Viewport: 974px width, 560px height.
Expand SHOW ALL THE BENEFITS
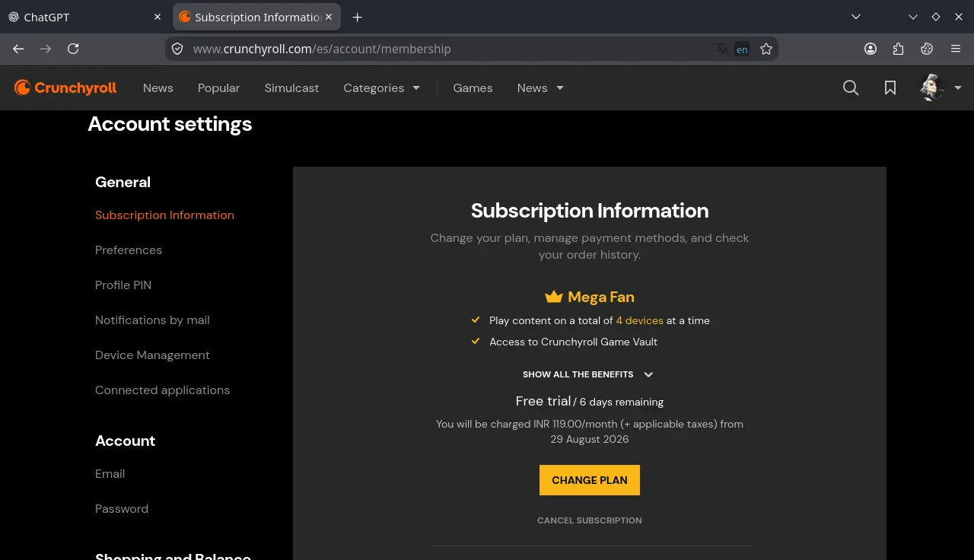pyautogui.click(x=588, y=374)
